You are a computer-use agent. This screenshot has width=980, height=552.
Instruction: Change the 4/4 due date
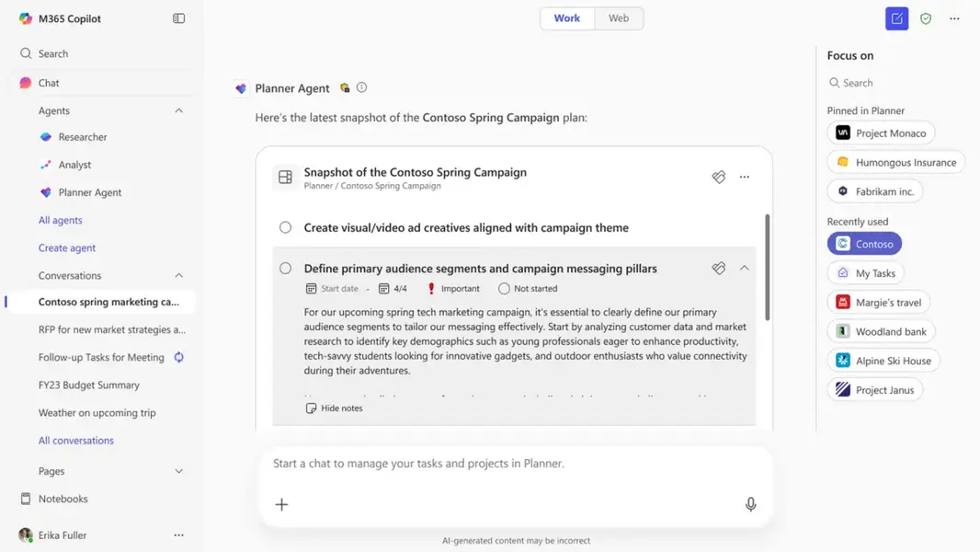(x=393, y=289)
